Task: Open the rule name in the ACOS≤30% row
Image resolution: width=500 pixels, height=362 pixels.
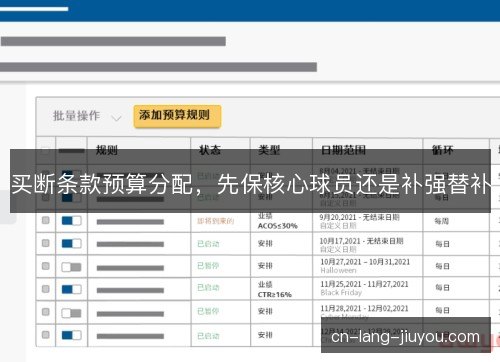Action: click(130, 222)
